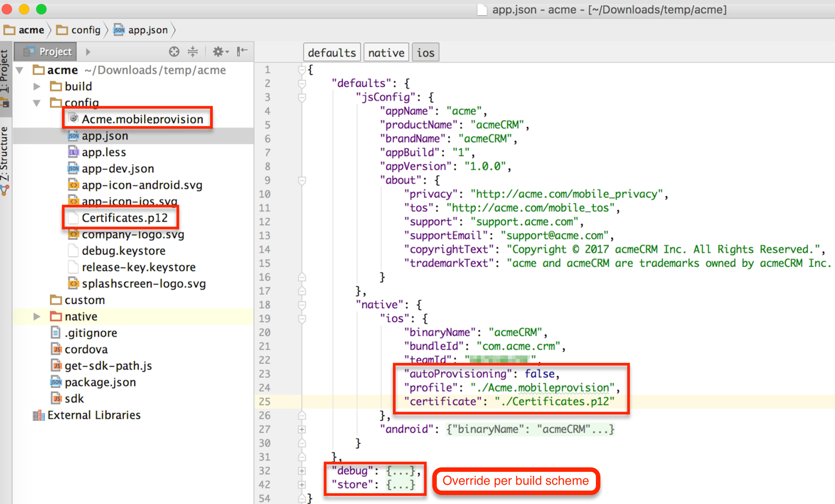
Task: Select app.json in the project tree
Action: pos(105,136)
